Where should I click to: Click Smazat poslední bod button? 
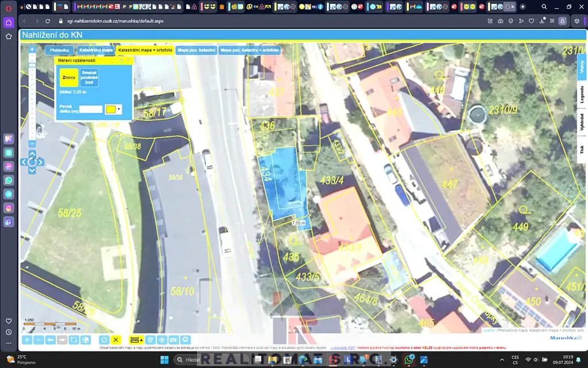(x=89, y=78)
